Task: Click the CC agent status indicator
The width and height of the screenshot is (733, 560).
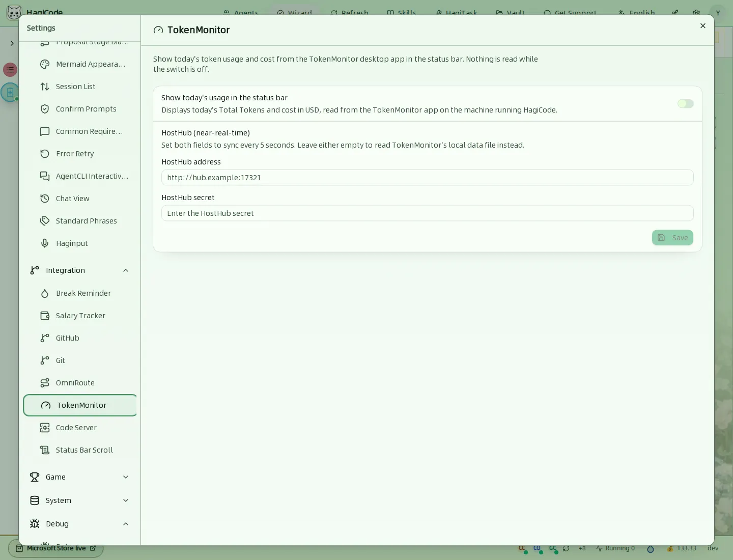Action: [523, 549]
